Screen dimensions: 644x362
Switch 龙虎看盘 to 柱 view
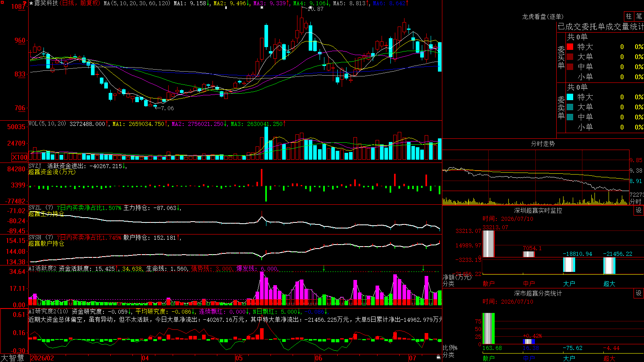pyautogui.click(x=629, y=16)
